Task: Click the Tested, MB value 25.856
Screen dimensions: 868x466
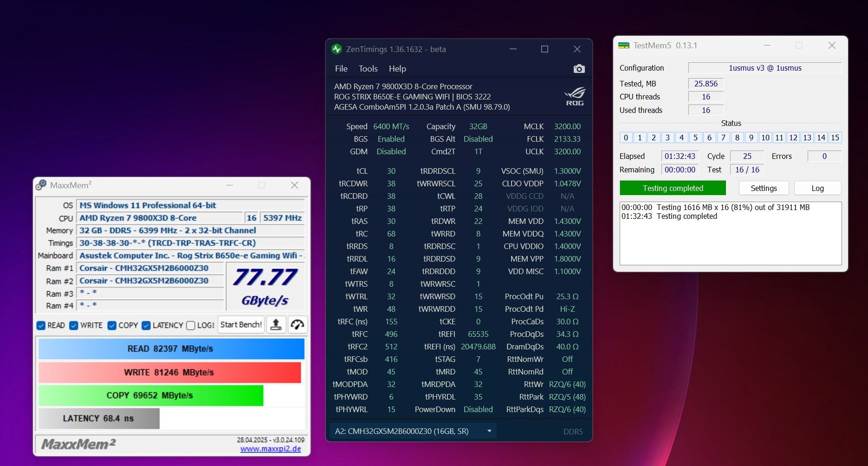Action: tap(706, 84)
